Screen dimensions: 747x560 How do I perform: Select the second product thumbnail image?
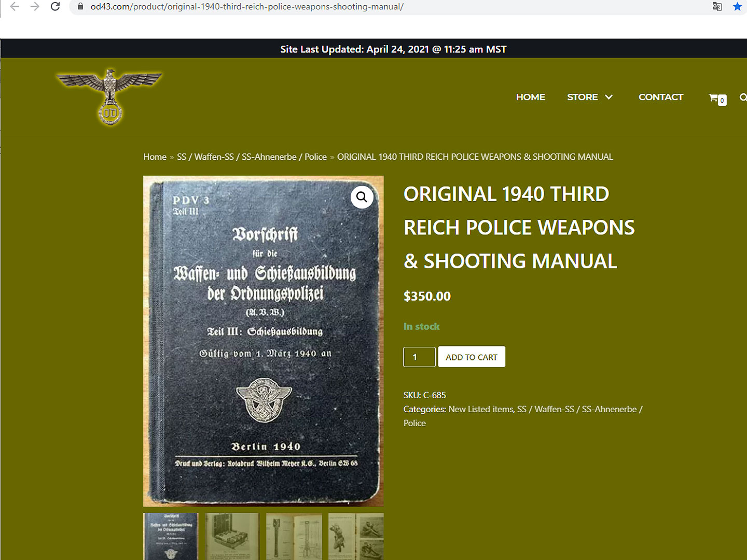coord(232,536)
